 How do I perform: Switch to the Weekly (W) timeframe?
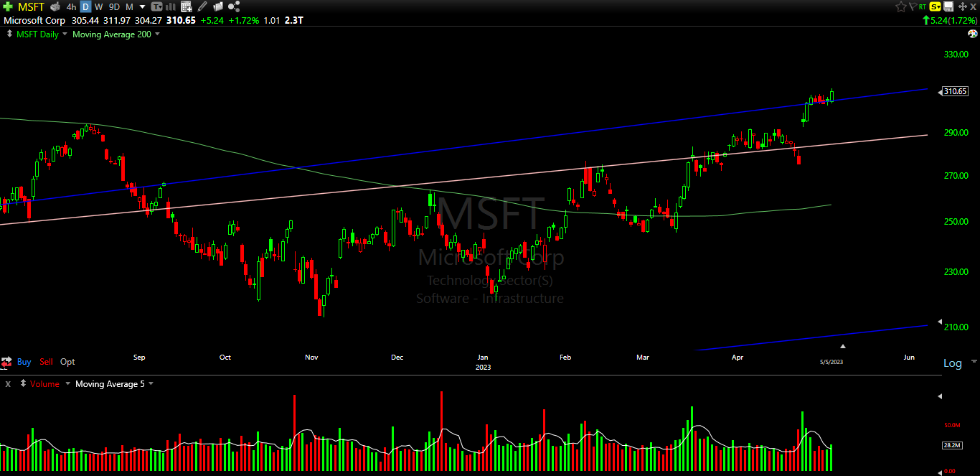(x=98, y=7)
